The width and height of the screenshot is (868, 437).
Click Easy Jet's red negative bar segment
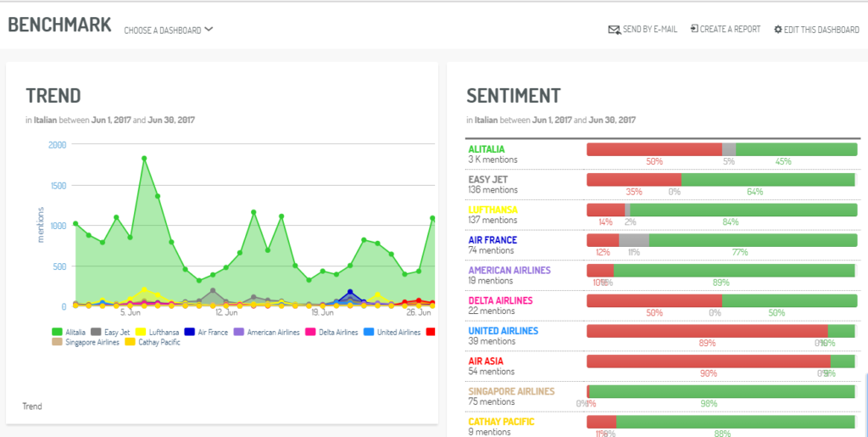point(634,179)
